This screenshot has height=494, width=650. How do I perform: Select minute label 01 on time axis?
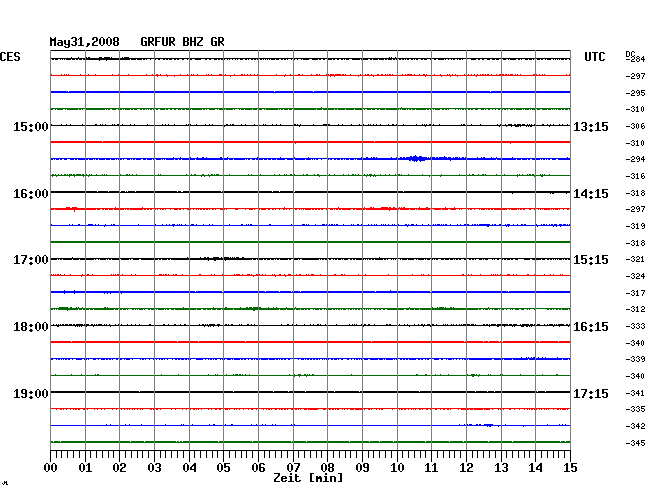click(85, 468)
